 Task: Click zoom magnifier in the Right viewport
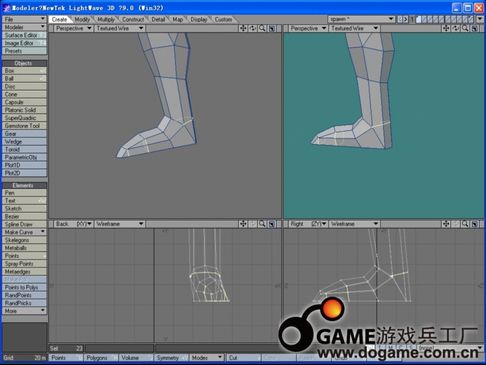(465, 224)
